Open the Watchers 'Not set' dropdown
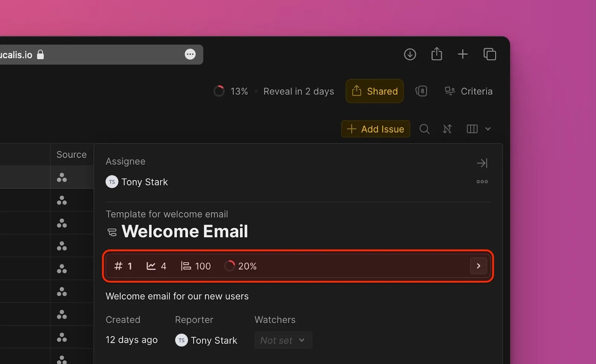This screenshot has width=596, height=364. 283,341
